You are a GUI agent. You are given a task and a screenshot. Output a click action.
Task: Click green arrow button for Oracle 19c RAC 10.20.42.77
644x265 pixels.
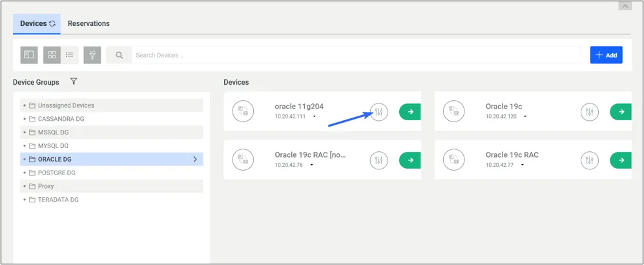pos(621,160)
